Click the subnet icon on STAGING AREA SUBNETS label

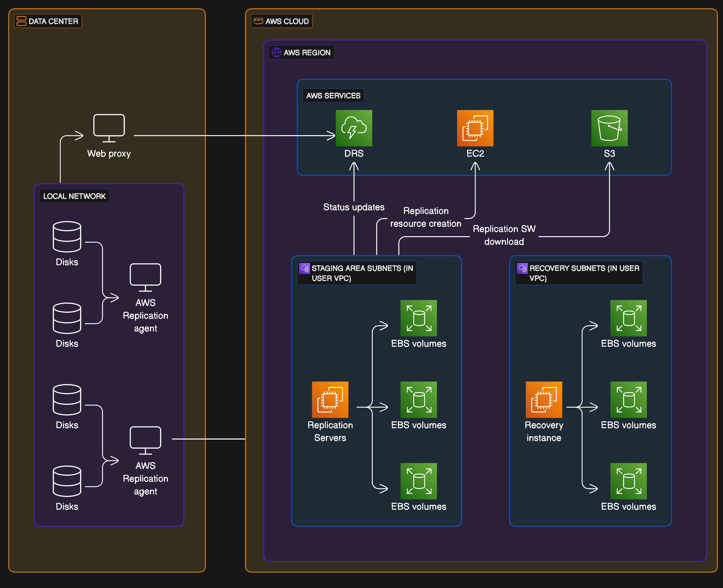[304, 268]
